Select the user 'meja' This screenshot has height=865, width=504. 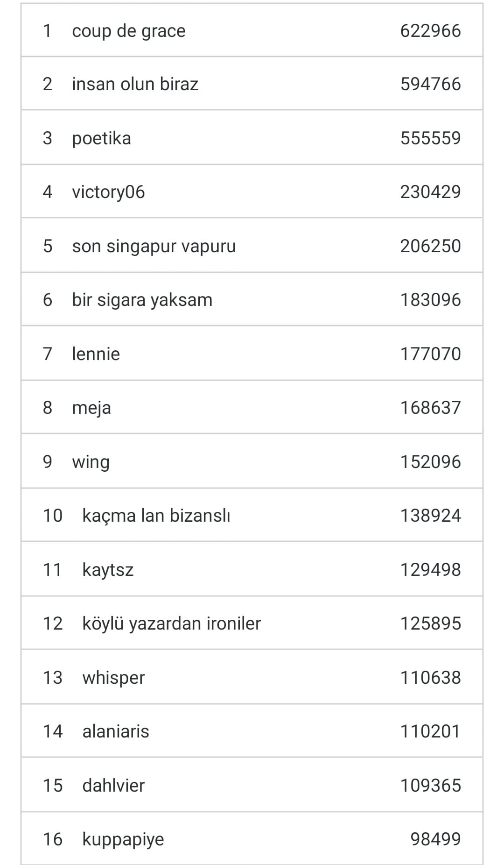pyautogui.click(x=91, y=408)
